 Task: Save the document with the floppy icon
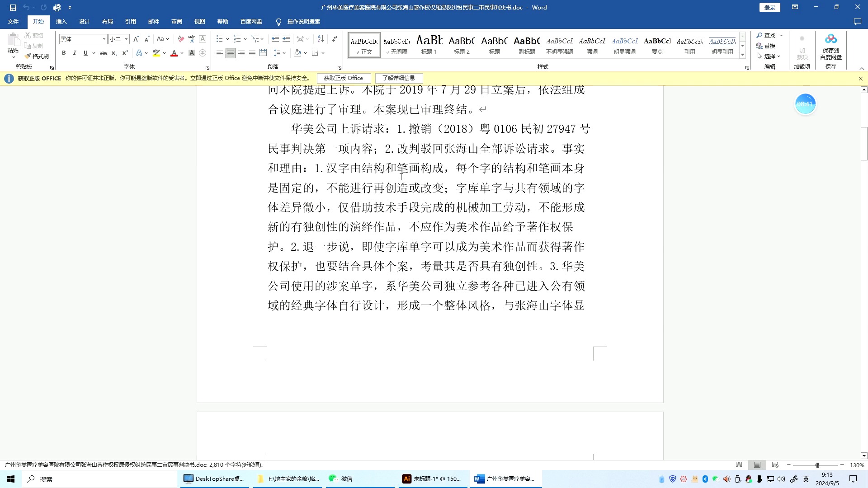[x=13, y=7]
